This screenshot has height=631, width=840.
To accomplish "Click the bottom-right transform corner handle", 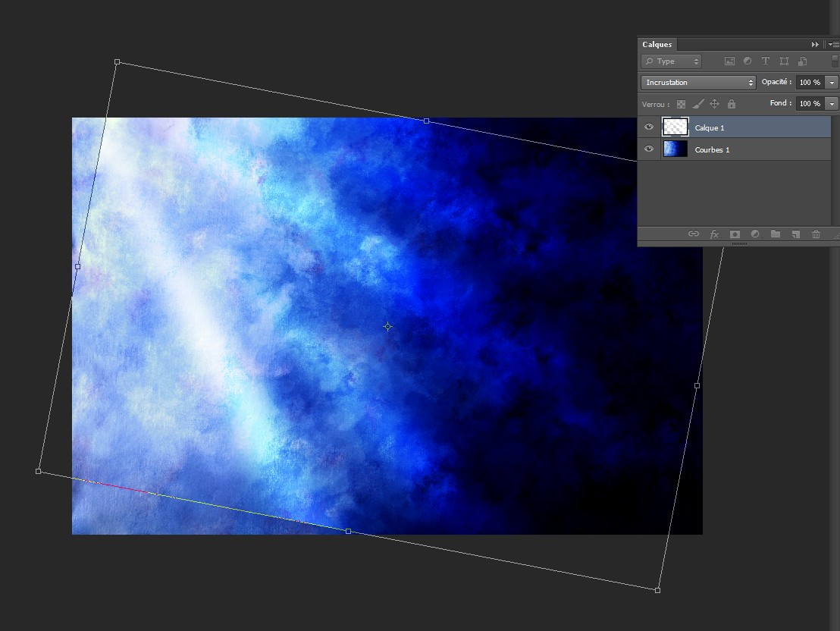I will click(657, 590).
